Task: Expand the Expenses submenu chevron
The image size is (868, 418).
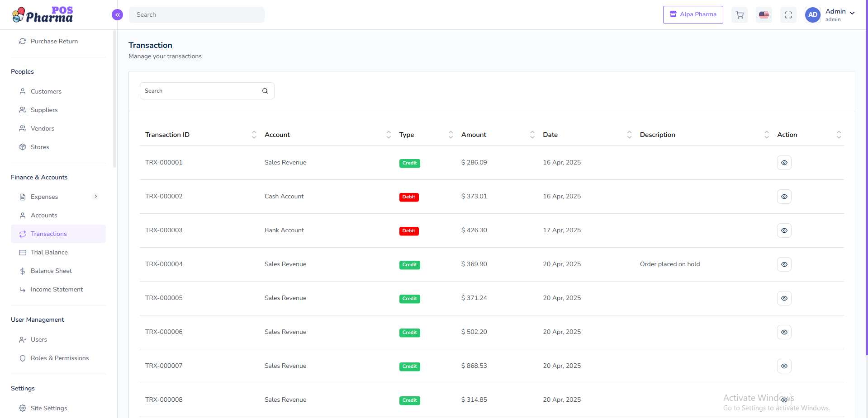Action: tap(95, 197)
